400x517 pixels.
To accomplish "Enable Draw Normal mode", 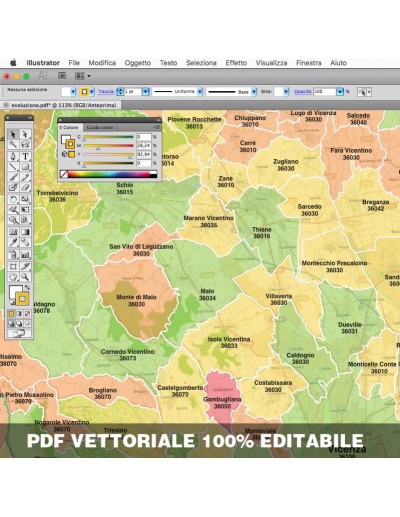I will click(x=11, y=323).
